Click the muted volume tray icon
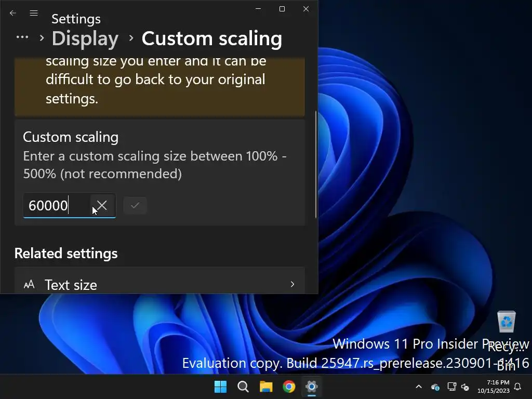Image resolution: width=532 pixels, height=399 pixels. click(x=465, y=387)
